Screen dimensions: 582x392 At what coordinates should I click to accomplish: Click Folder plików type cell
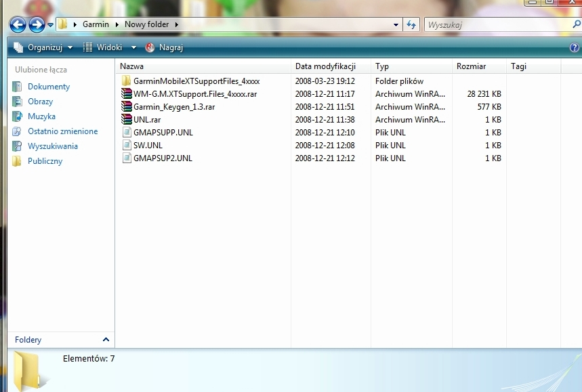[399, 81]
